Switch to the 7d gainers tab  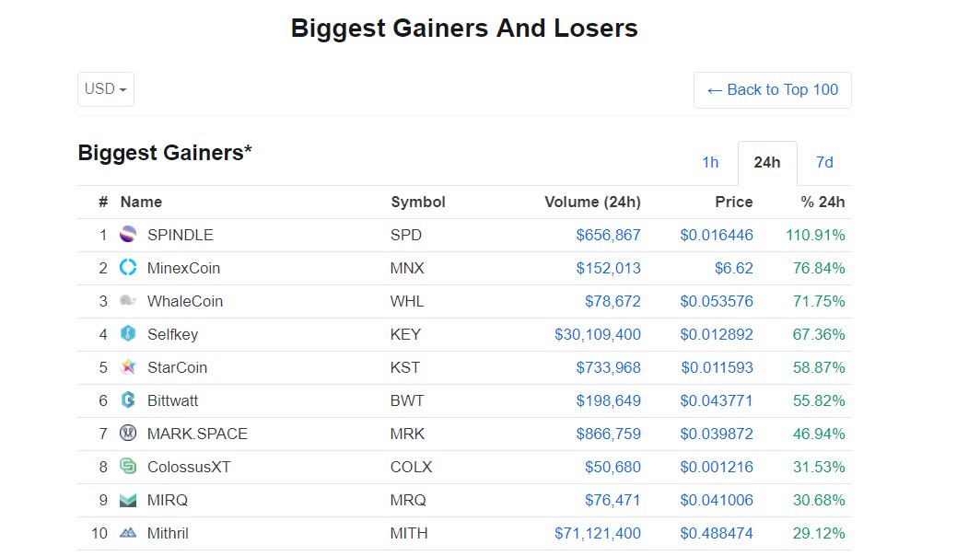(824, 162)
